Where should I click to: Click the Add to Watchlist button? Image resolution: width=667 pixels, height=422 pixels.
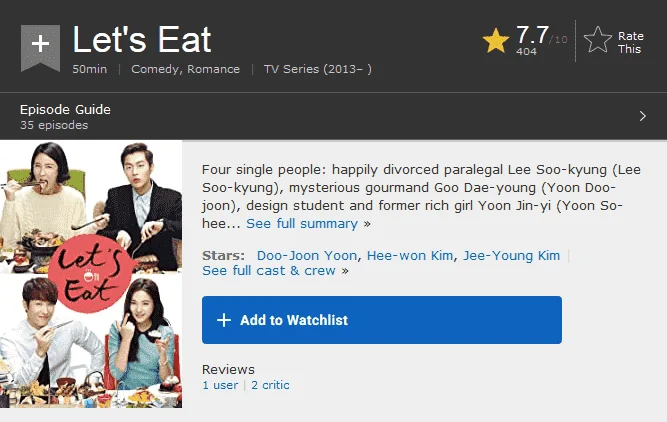coord(382,320)
